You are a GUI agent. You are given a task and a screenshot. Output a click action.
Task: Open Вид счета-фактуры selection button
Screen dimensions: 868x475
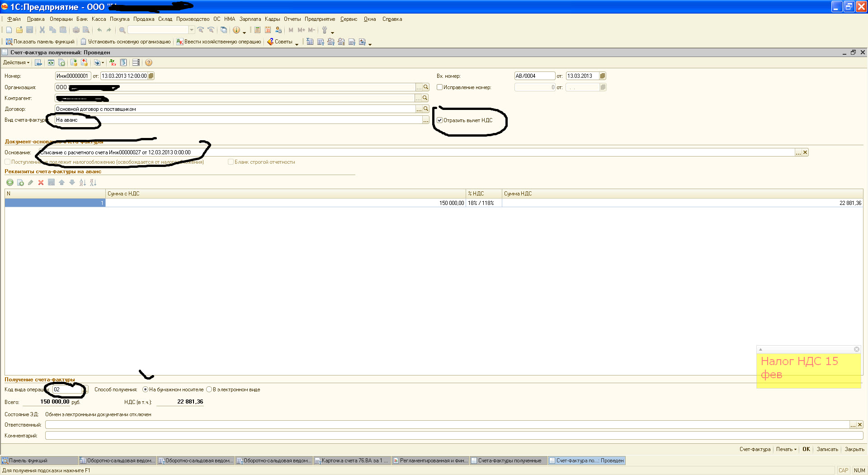pyautogui.click(x=425, y=120)
